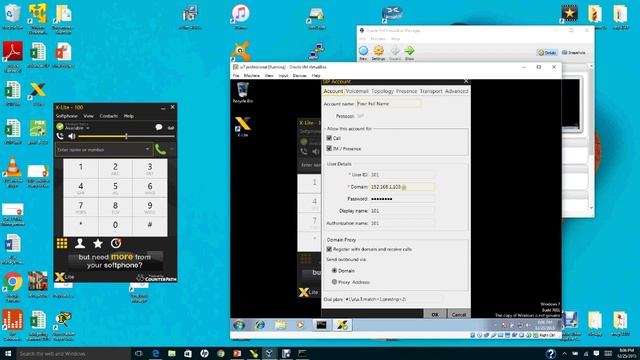Click the green presence status icon in X-Lite
Viewport: 640px width, 360px height.
pos(60,127)
